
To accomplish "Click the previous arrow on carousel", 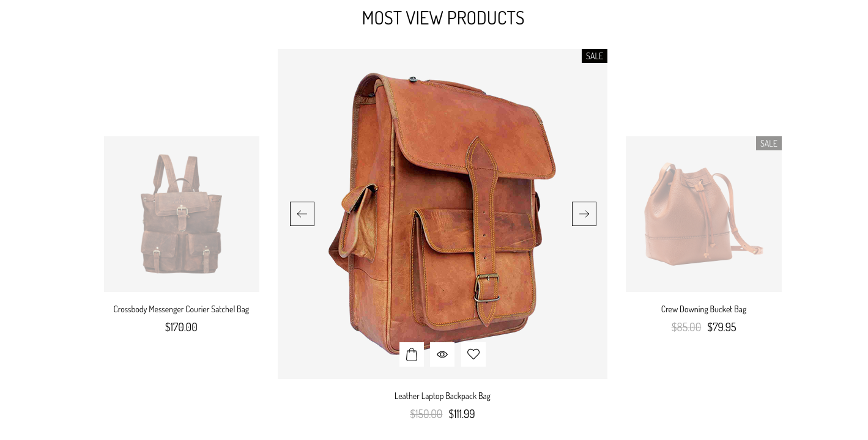I will pos(302,214).
